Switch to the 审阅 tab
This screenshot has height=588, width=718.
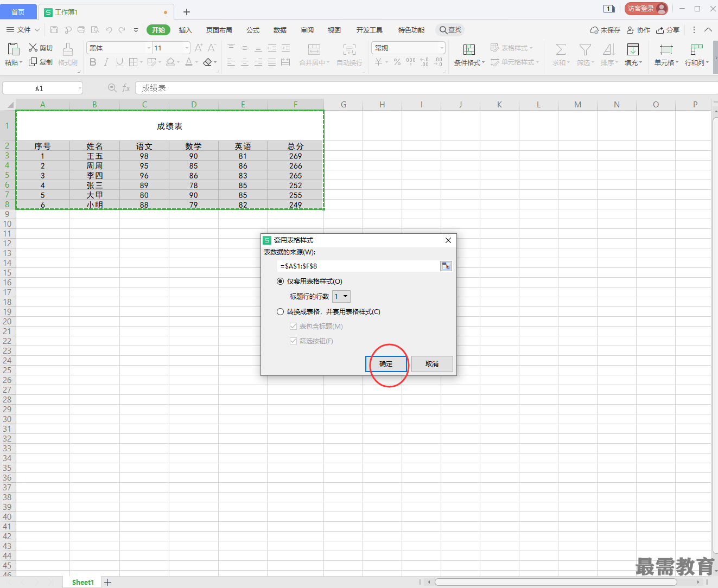pos(307,30)
